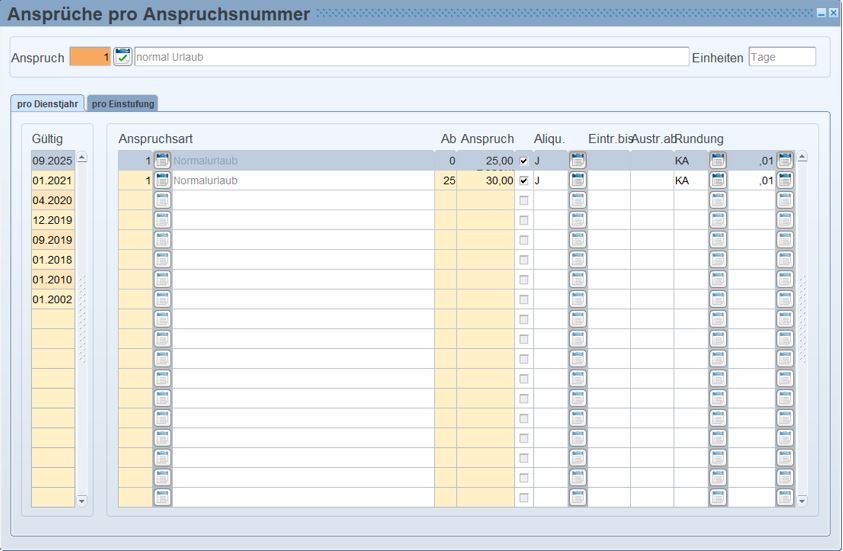This screenshot has width=843, height=551.
Task: Open Anspruchsart lookup icon in second row
Action: (x=162, y=180)
